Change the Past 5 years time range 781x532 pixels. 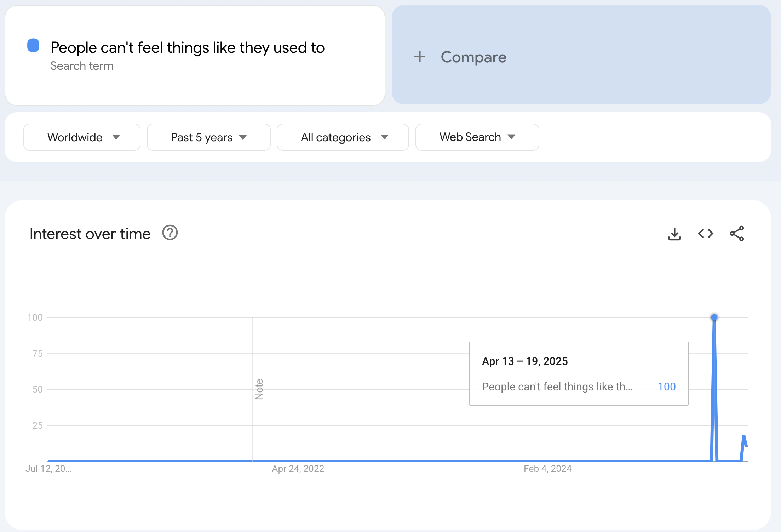208,137
